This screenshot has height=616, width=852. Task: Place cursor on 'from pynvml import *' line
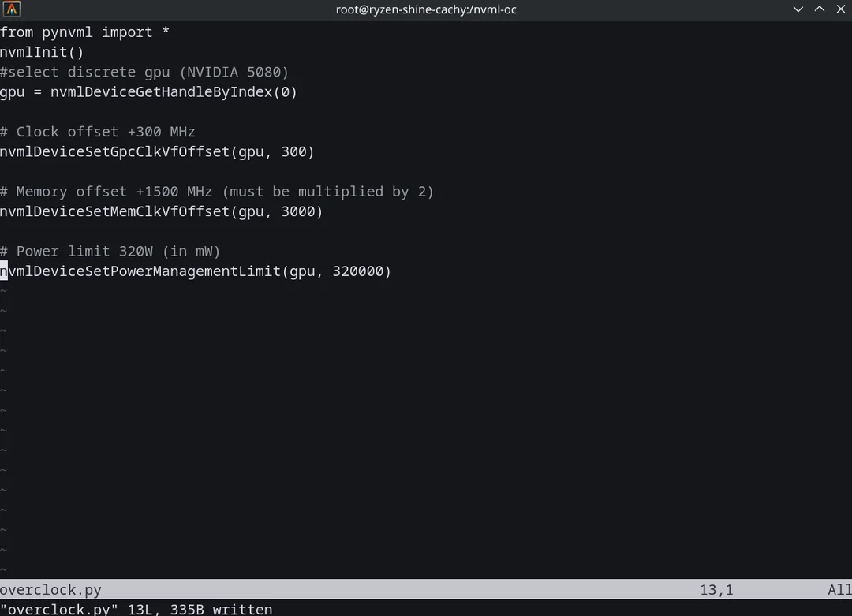coord(84,32)
